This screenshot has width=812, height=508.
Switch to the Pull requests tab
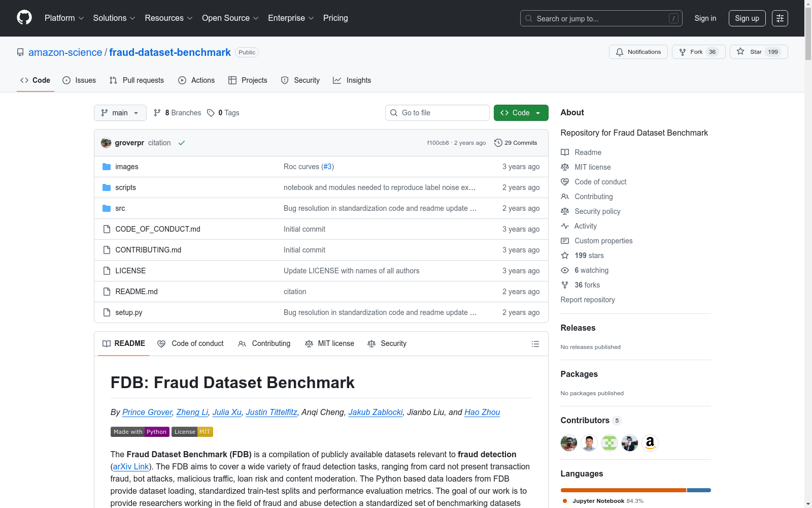[x=137, y=80]
